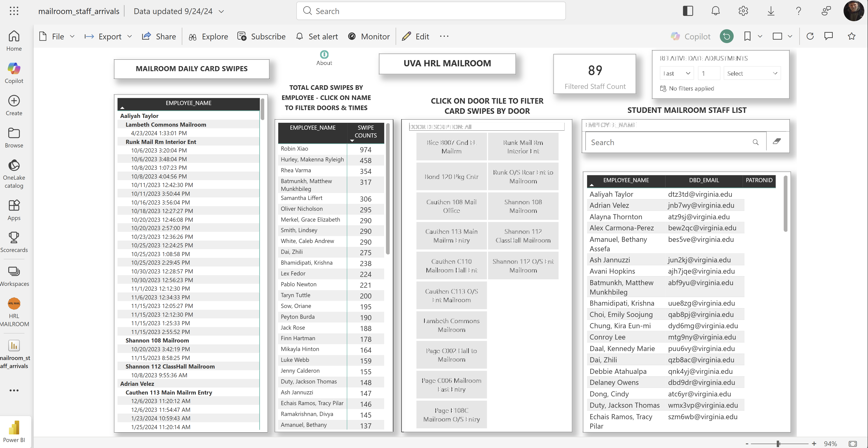Screen dimensions: 868x448
Task: Open the notifications bell
Action: click(715, 11)
